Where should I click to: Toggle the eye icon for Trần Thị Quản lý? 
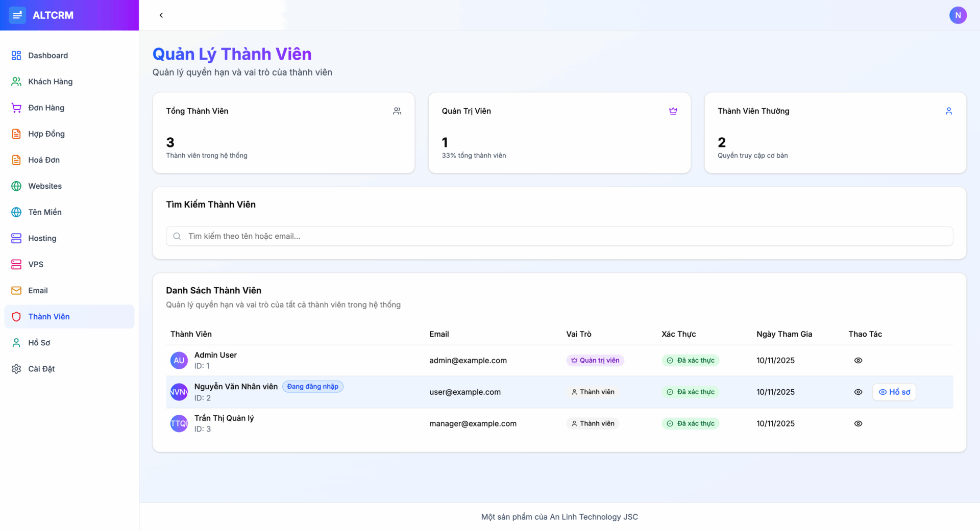(858, 423)
